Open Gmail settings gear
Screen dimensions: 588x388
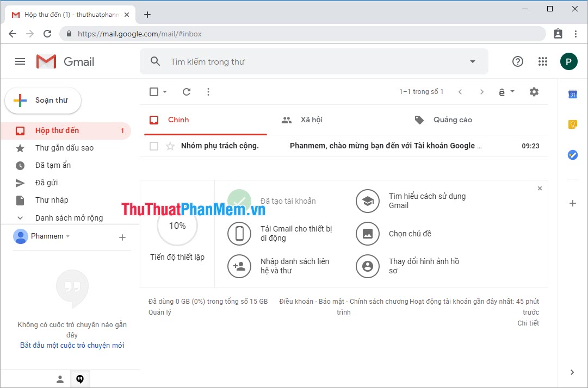point(534,92)
